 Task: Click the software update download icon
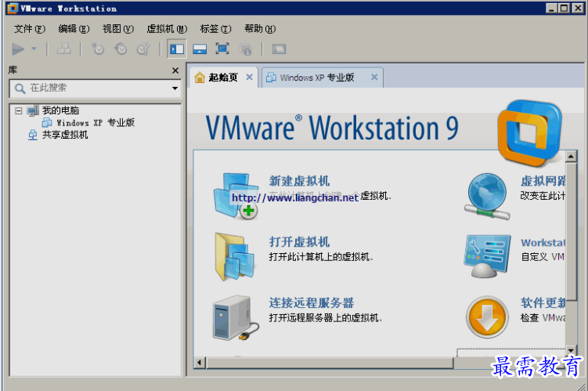487,317
